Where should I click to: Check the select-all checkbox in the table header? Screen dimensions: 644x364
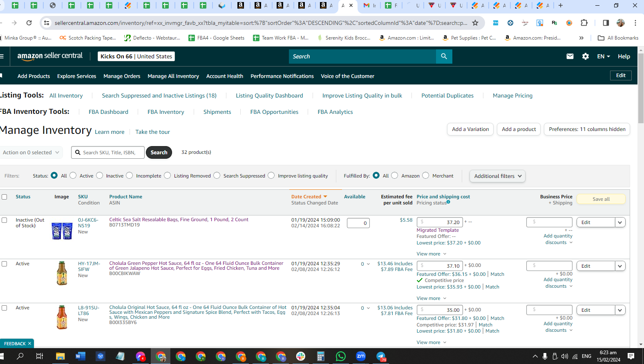pos(4,197)
